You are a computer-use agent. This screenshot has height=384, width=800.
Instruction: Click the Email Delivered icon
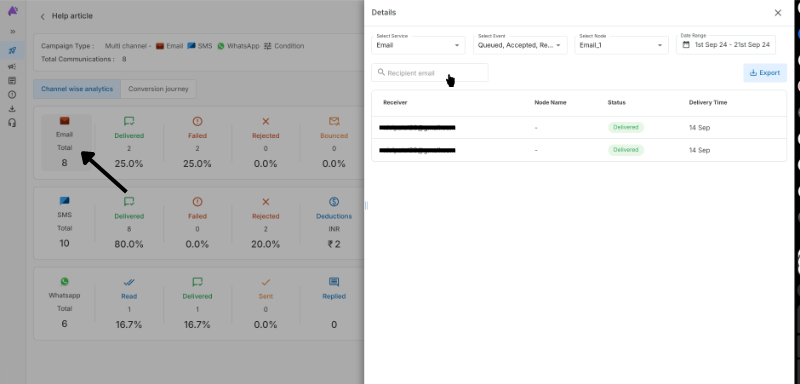(x=129, y=121)
